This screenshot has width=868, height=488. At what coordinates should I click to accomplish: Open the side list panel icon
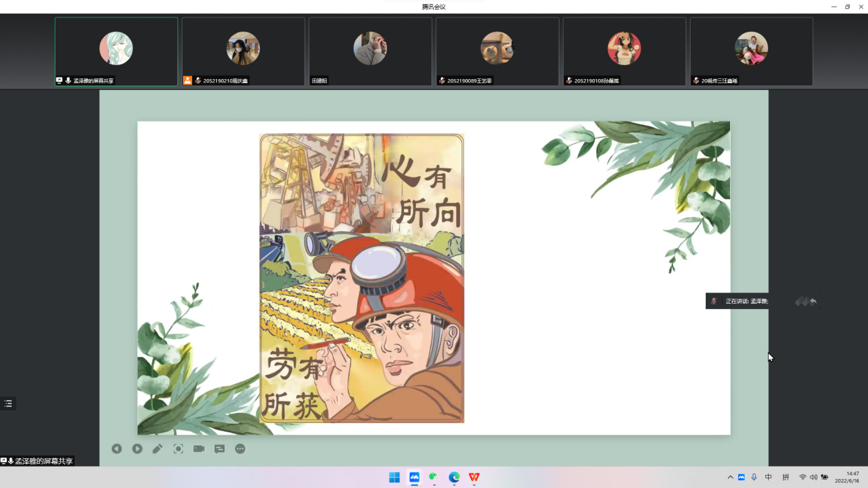(8, 403)
